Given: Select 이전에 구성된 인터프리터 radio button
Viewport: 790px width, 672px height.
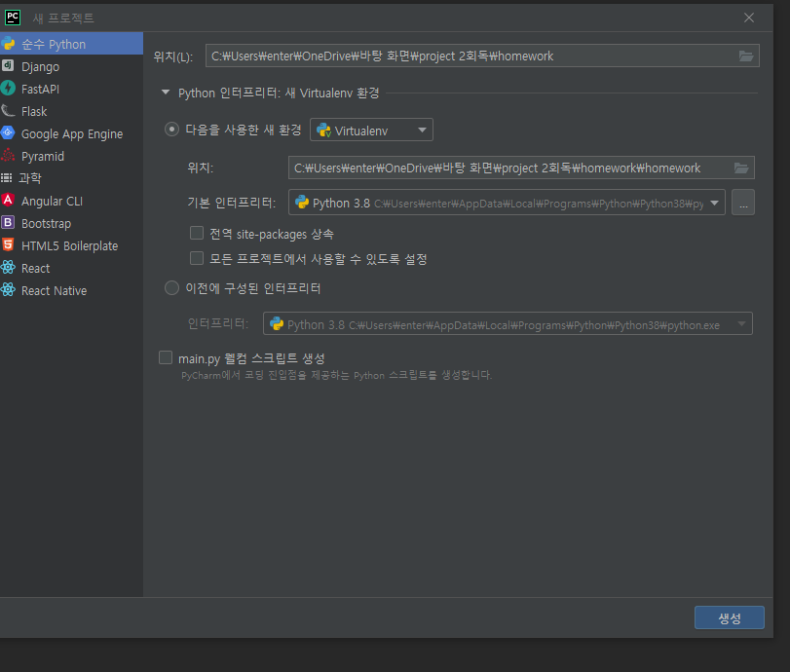Looking at the screenshot, I should 171,288.
